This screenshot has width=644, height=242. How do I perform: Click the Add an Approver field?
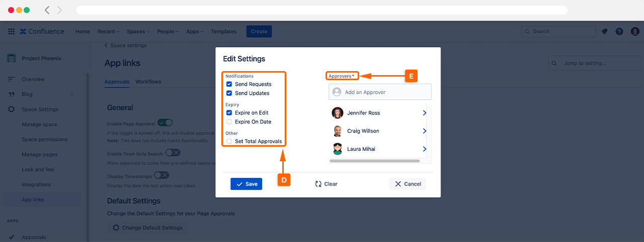click(x=380, y=92)
